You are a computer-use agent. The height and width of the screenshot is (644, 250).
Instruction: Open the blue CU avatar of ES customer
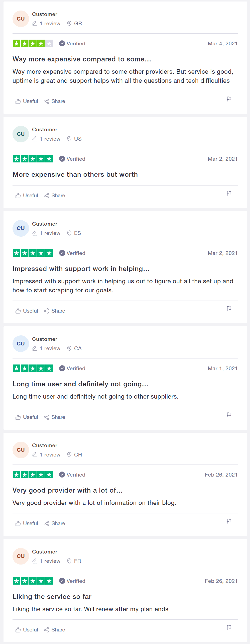(21, 228)
